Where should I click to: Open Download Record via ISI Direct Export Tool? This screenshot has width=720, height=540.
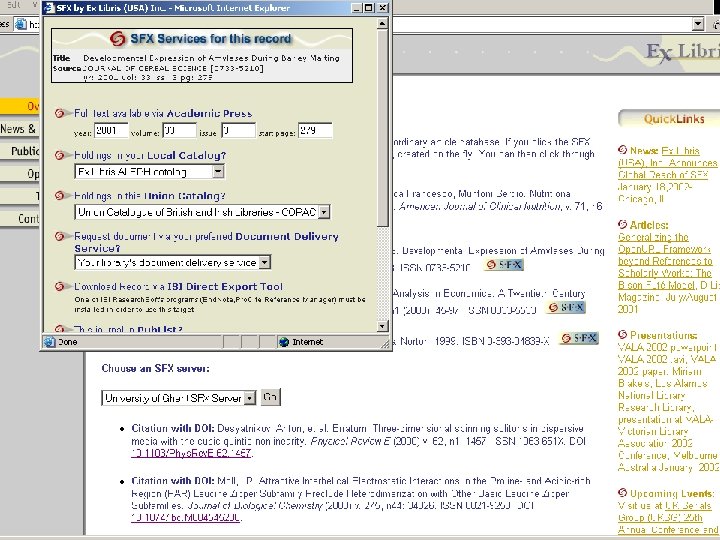click(x=179, y=287)
